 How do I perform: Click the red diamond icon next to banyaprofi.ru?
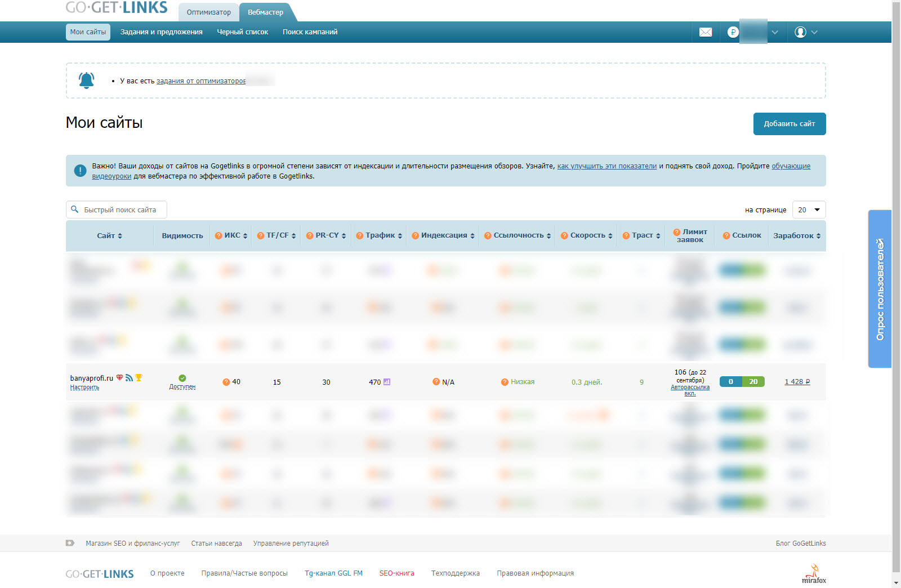pos(119,377)
